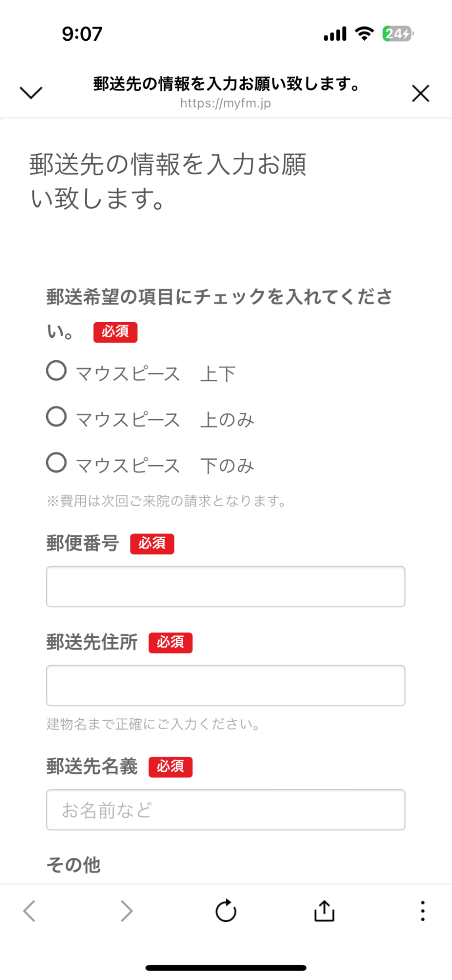Focus the 郵便番号 postal code field
The width and height of the screenshot is (452, 980).
pyautogui.click(x=226, y=586)
